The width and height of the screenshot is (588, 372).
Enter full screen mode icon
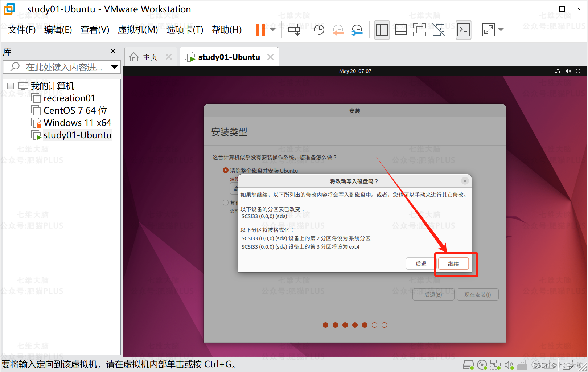pos(420,30)
